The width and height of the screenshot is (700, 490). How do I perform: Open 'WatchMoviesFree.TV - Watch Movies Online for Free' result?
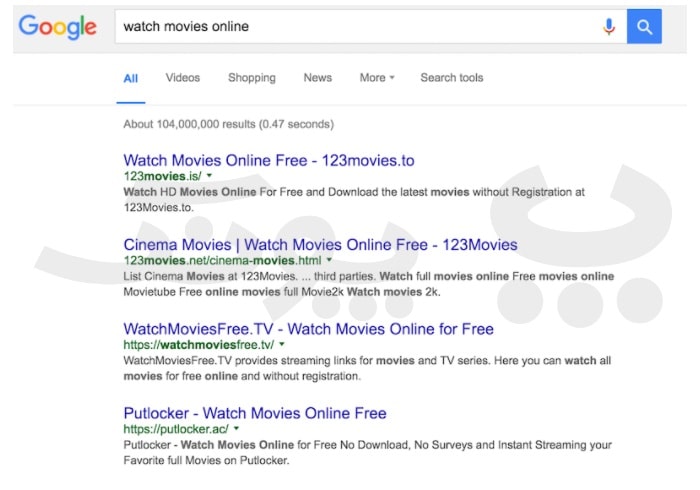pyautogui.click(x=308, y=329)
